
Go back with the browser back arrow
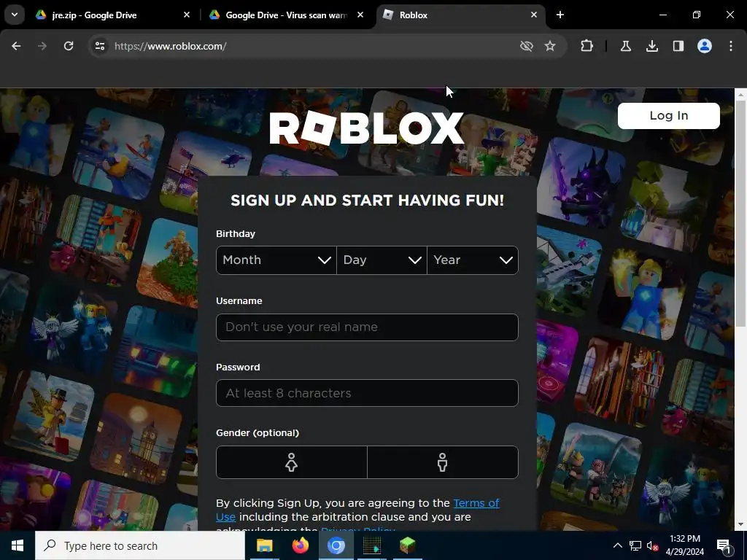[16, 46]
